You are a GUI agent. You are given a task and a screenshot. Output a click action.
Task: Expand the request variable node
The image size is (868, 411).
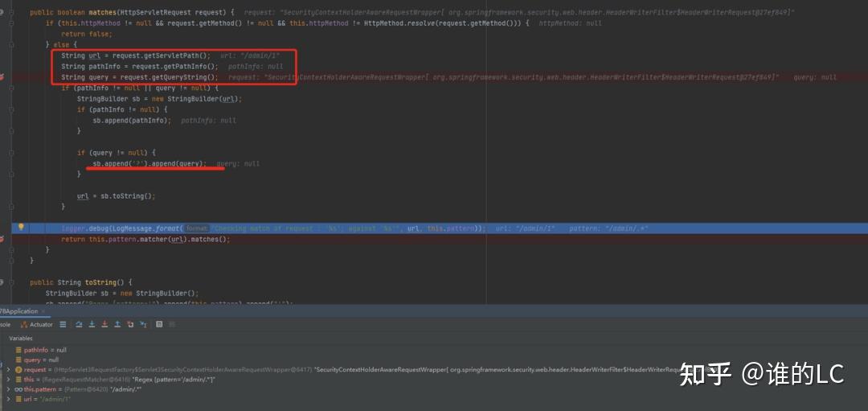[x=8, y=369]
